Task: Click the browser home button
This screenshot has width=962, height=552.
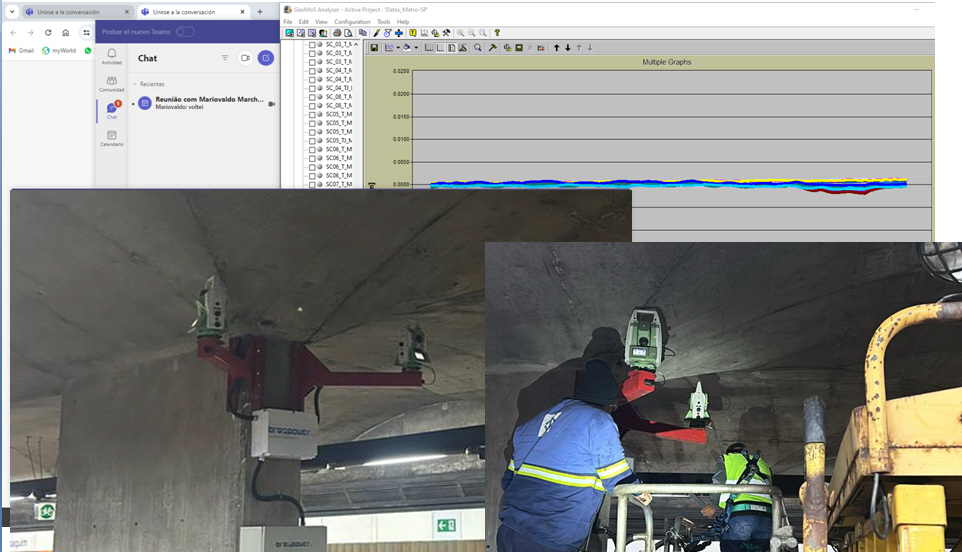Action: point(66,33)
